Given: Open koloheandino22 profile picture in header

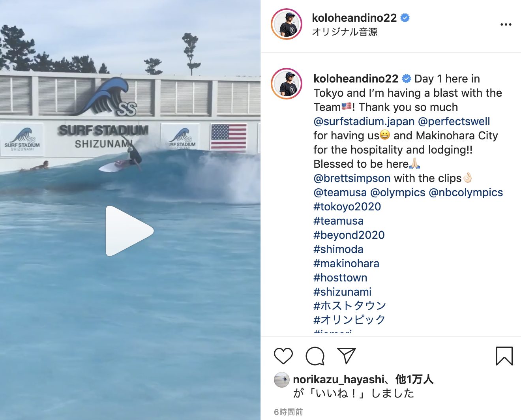Looking at the screenshot, I should click(x=287, y=24).
